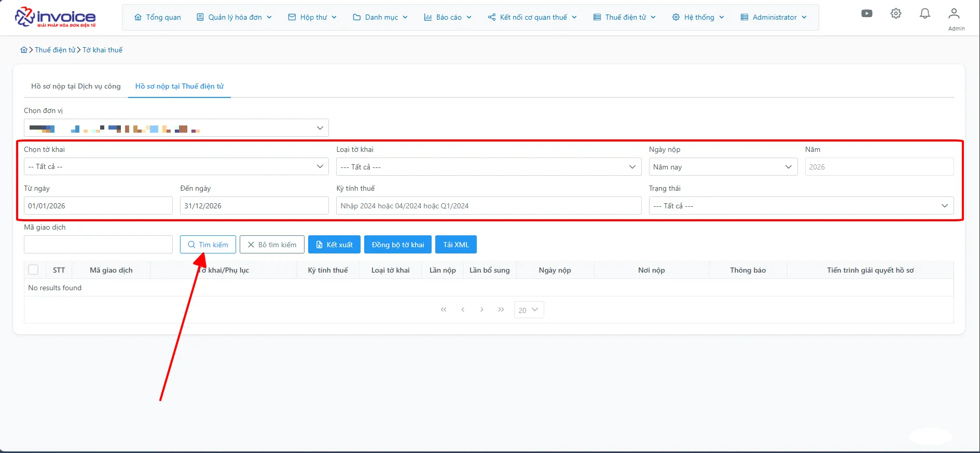
Task: Open the Quản lý hóa đơn menu
Action: click(234, 17)
